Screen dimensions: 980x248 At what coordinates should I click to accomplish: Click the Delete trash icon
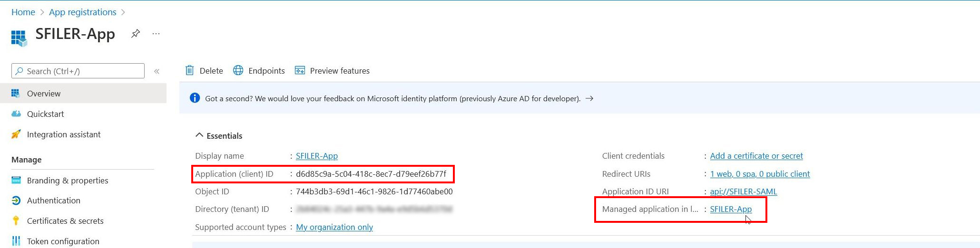[189, 70]
